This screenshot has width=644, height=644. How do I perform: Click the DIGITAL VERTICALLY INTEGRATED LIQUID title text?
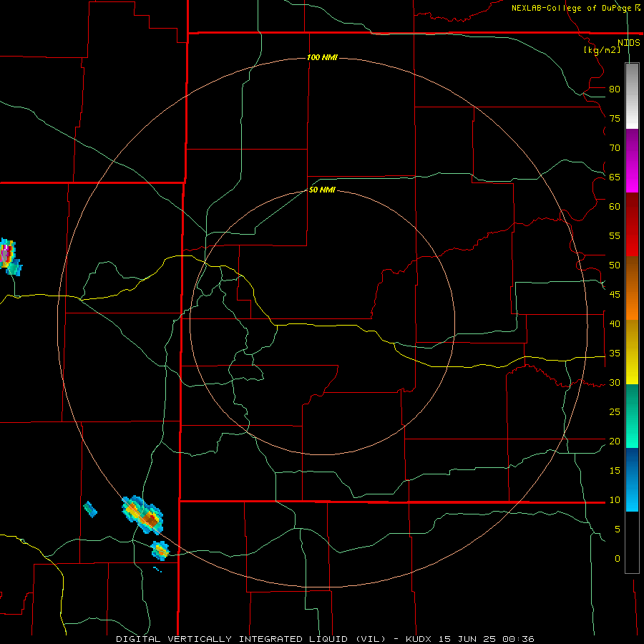(x=250, y=639)
